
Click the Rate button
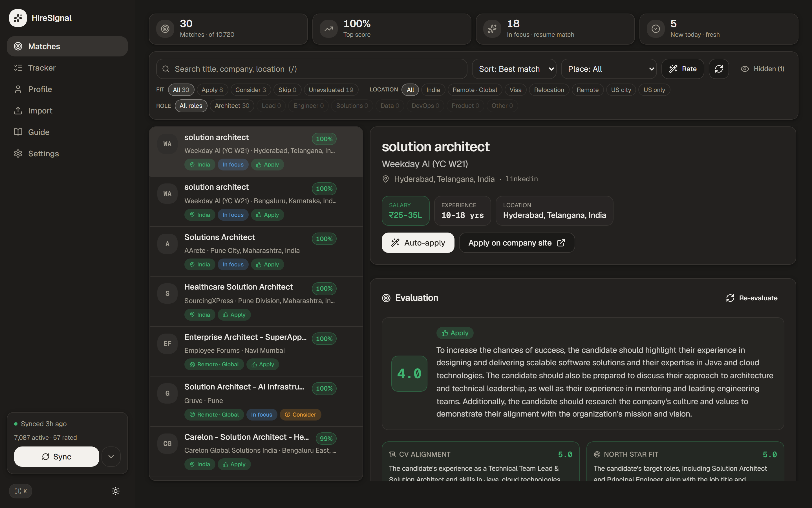coord(683,69)
